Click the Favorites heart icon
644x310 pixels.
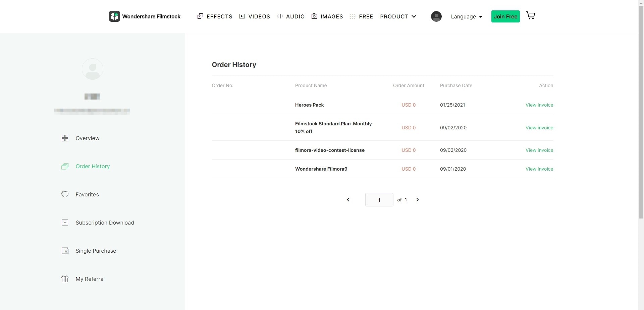pyautogui.click(x=65, y=194)
